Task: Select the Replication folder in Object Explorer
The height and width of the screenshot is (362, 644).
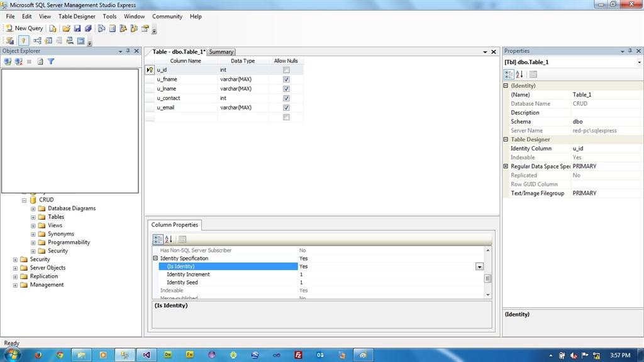Action: (x=44, y=276)
